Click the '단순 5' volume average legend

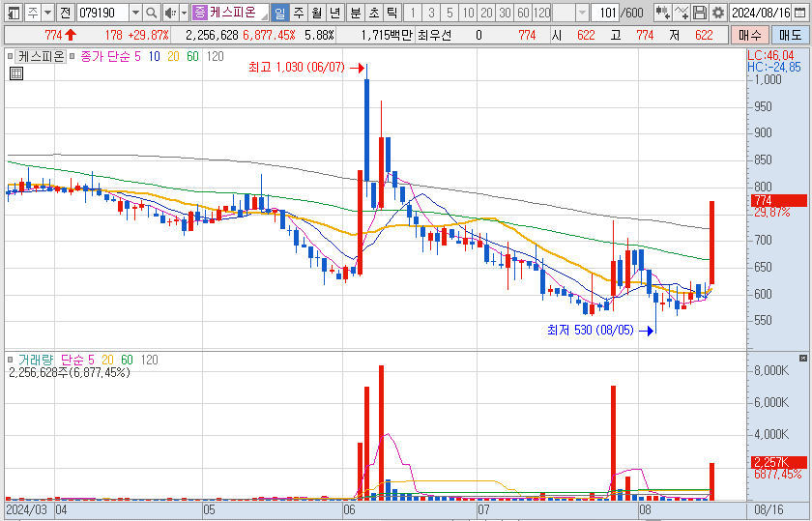click(x=77, y=360)
